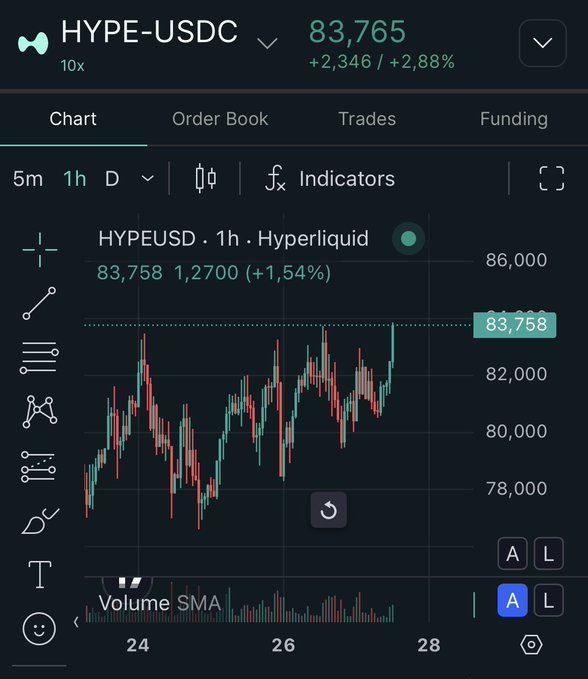Image resolution: width=588 pixels, height=679 pixels.
Task: Click the +2,346 / +2,88% change text
Action: [x=381, y=62]
